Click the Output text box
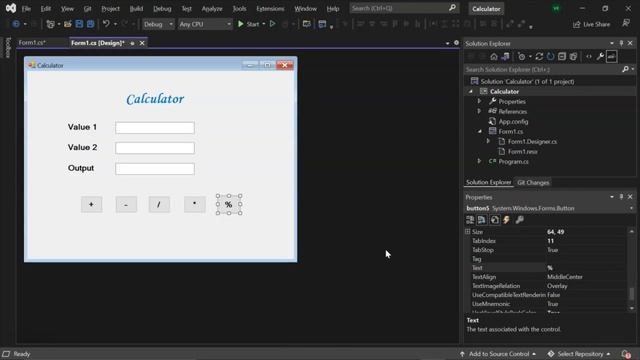Viewport: 640px width, 360px height. pos(155,169)
